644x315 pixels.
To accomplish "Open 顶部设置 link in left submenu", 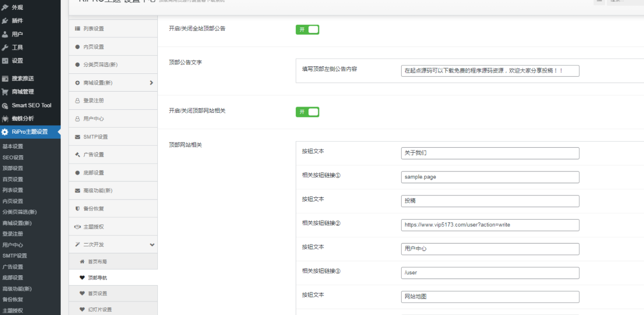I will tap(13, 168).
